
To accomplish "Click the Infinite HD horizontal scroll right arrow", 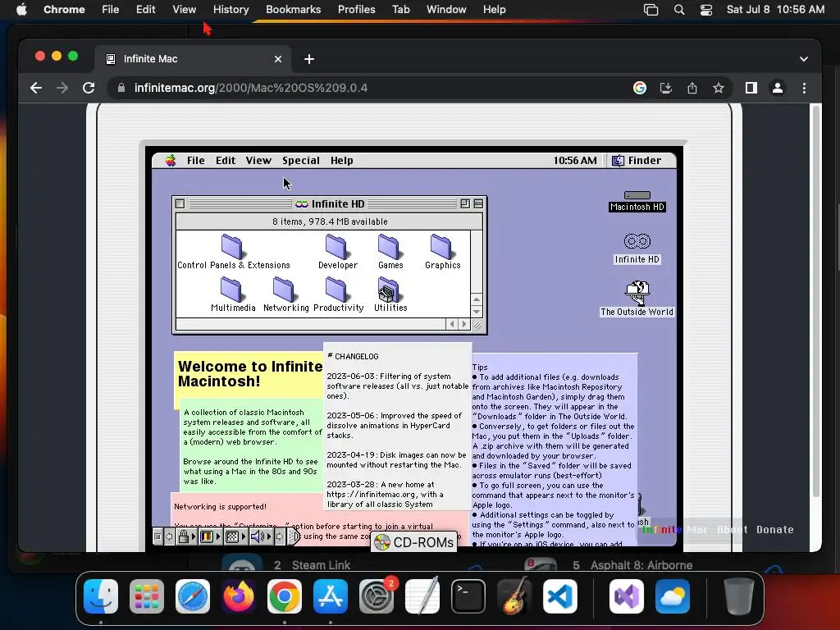I will click(x=464, y=324).
